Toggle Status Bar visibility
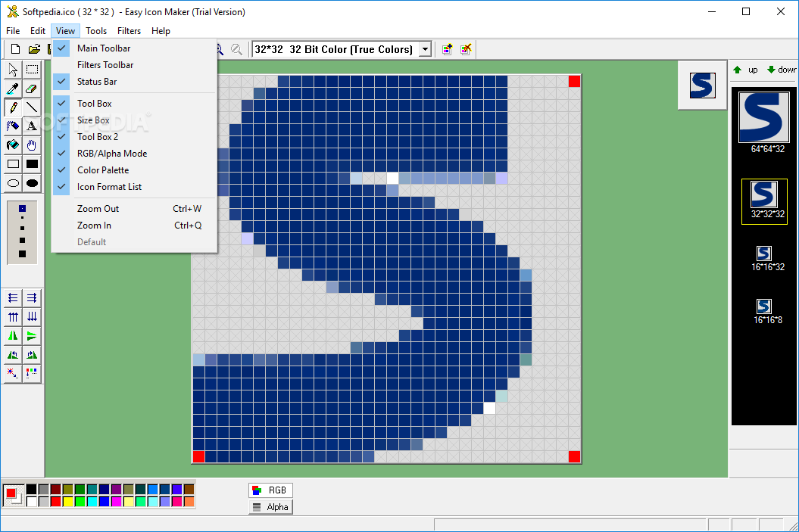Screen dimensions: 799x532 (x=135, y=82)
